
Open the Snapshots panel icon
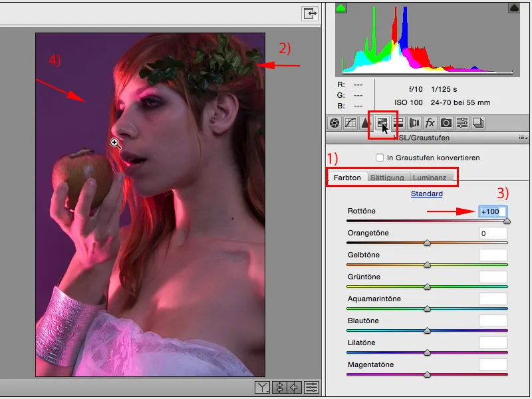click(478, 123)
